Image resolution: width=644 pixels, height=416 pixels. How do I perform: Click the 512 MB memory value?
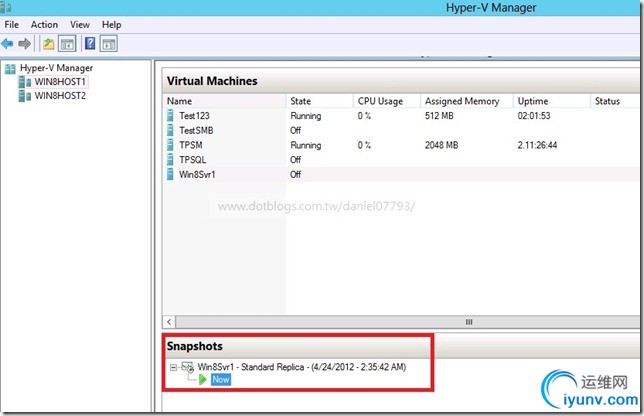tap(439, 116)
